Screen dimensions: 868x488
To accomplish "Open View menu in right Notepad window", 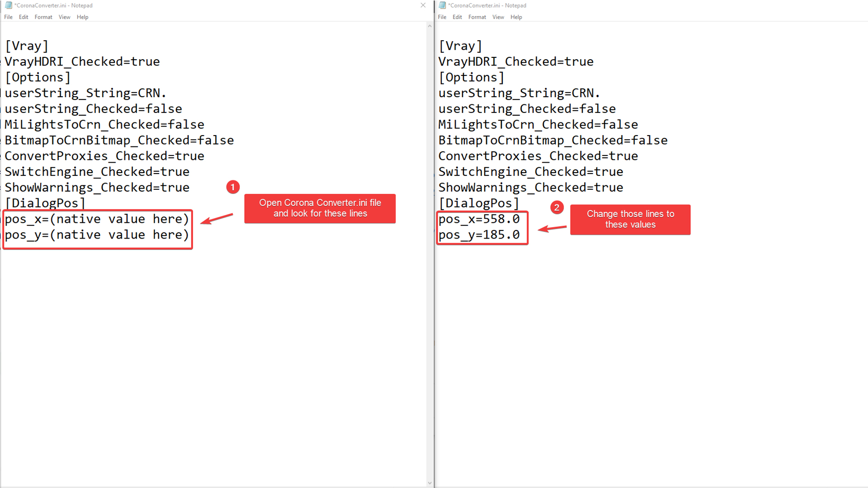I will tap(498, 17).
